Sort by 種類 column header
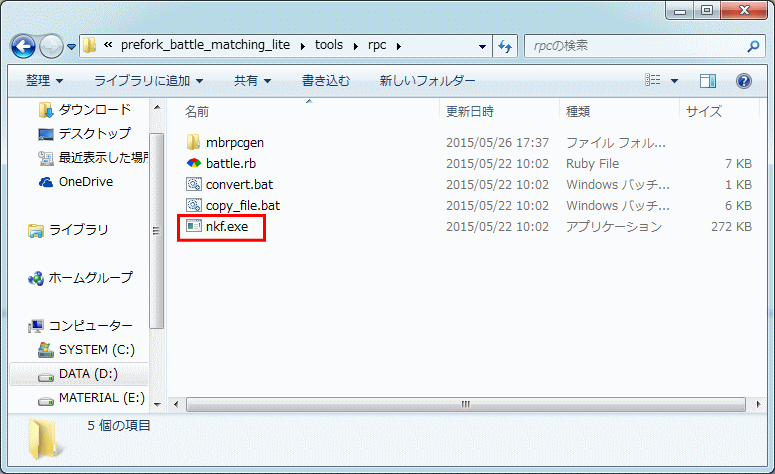The width and height of the screenshot is (775, 474). pos(578,112)
